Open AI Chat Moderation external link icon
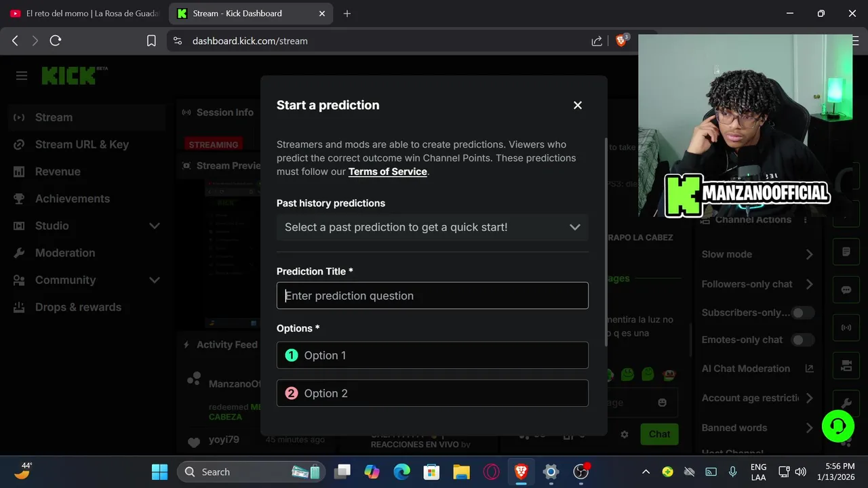The image size is (868, 488). (x=809, y=369)
